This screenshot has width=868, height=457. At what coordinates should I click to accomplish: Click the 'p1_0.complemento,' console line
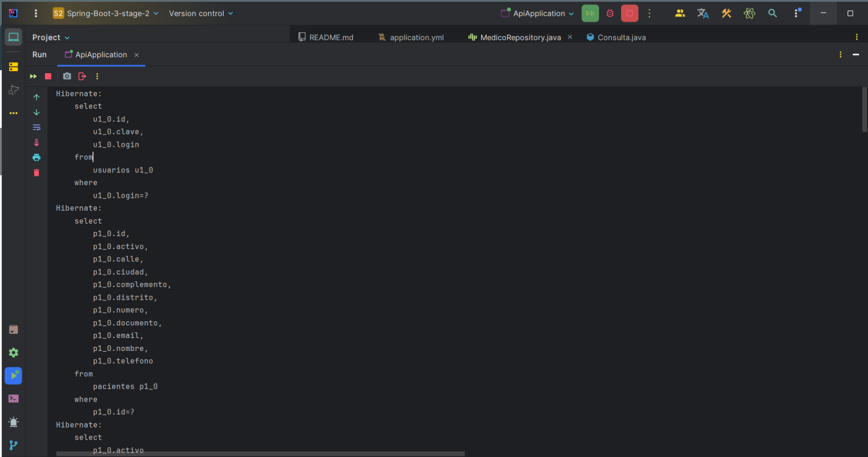(x=132, y=285)
